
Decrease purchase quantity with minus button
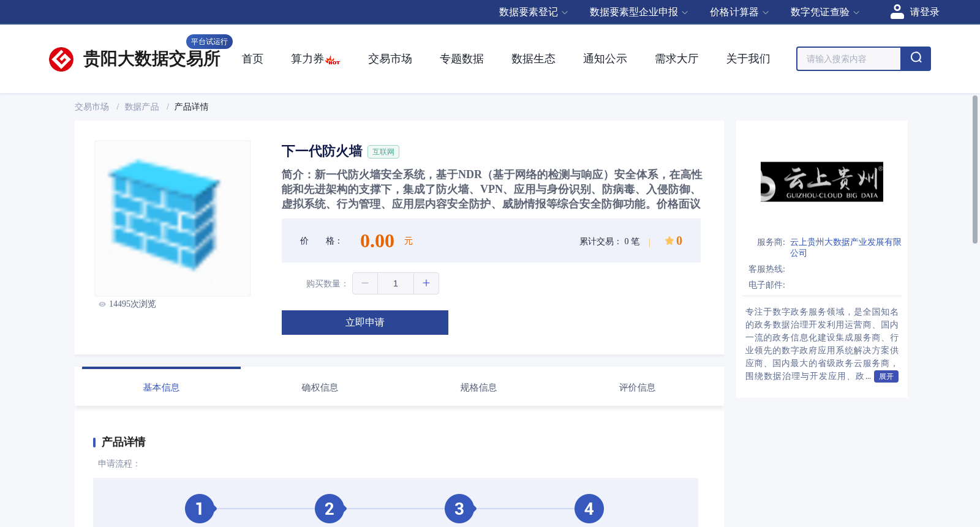point(365,283)
